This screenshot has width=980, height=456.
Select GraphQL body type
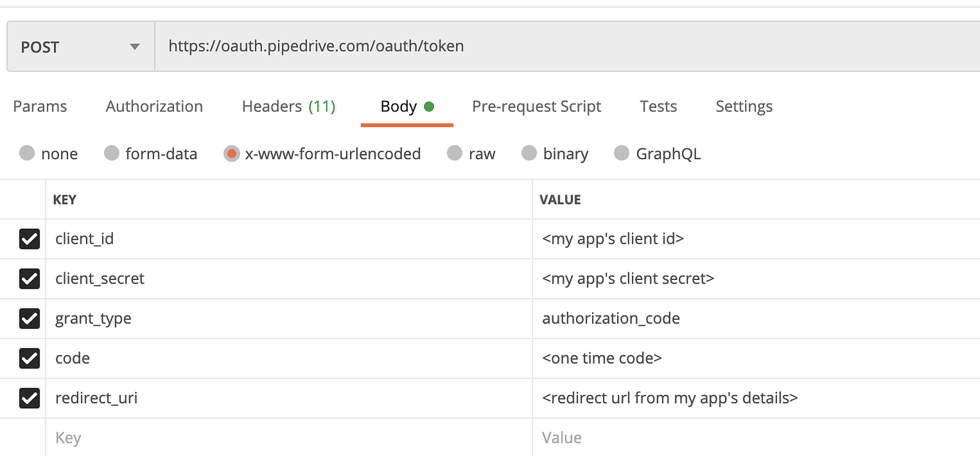(622, 153)
